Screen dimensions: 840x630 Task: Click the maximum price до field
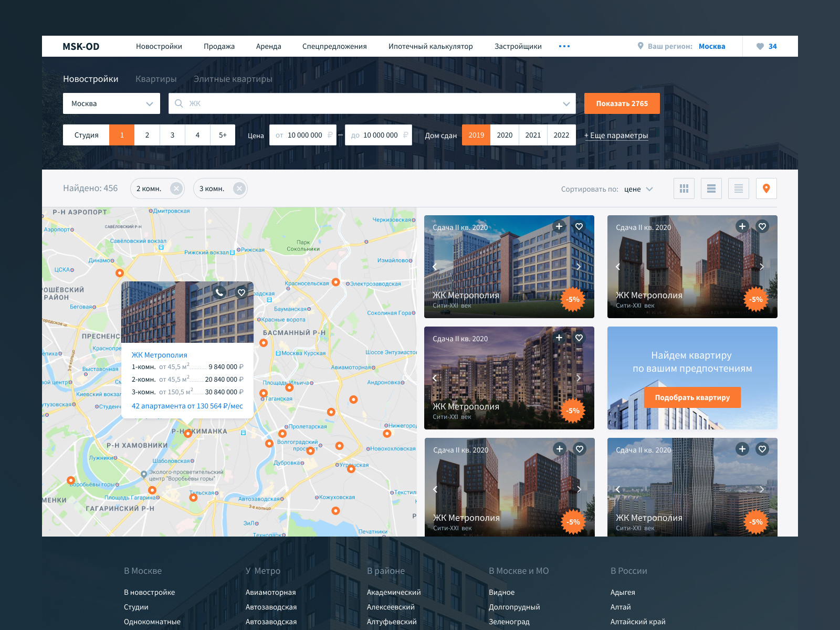[379, 135]
